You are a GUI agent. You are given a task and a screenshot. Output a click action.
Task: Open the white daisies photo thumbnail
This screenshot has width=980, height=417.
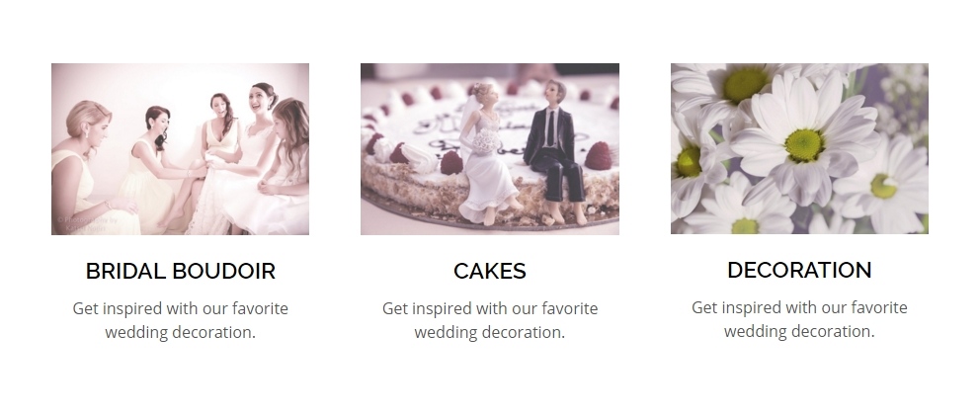[799, 149]
